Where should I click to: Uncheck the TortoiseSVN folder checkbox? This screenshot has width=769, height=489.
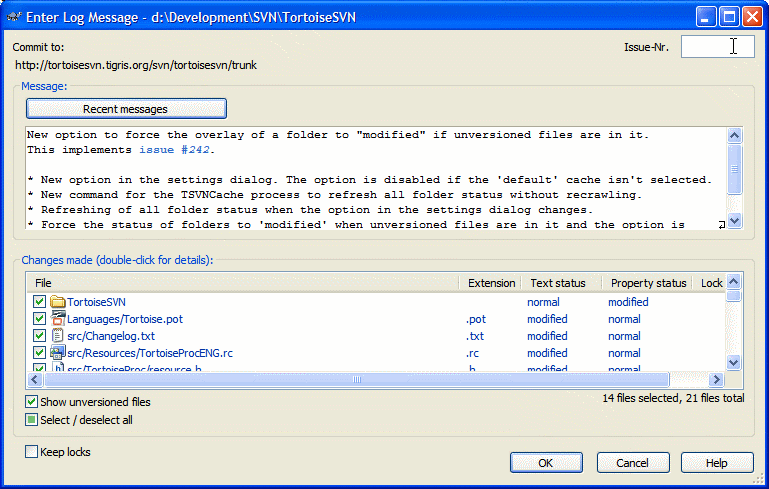click(x=39, y=302)
